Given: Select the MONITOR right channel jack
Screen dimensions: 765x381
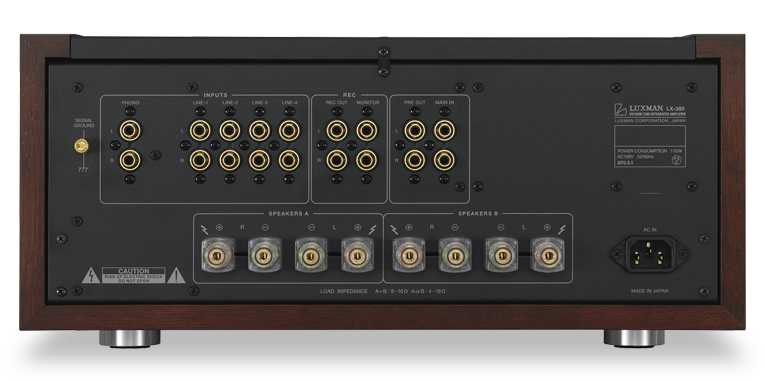Looking at the screenshot, I should point(366,160).
